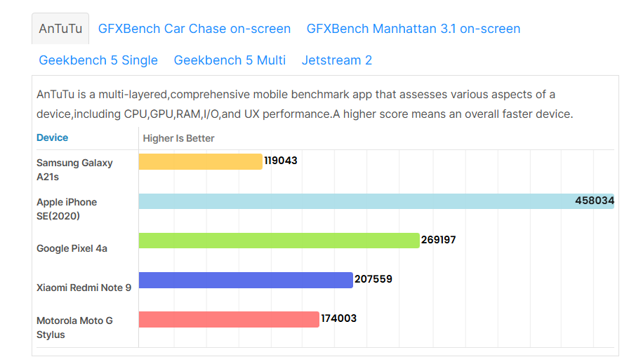629x364 pixels.
Task: Select the AnTuTu tab
Action: [x=60, y=29]
